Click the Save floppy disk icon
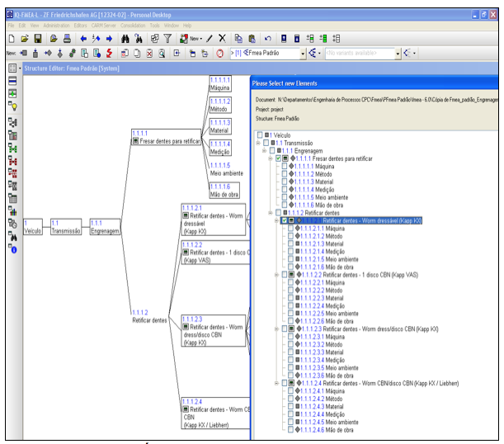Viewport: 504px width, 444px height. point(38,39)
